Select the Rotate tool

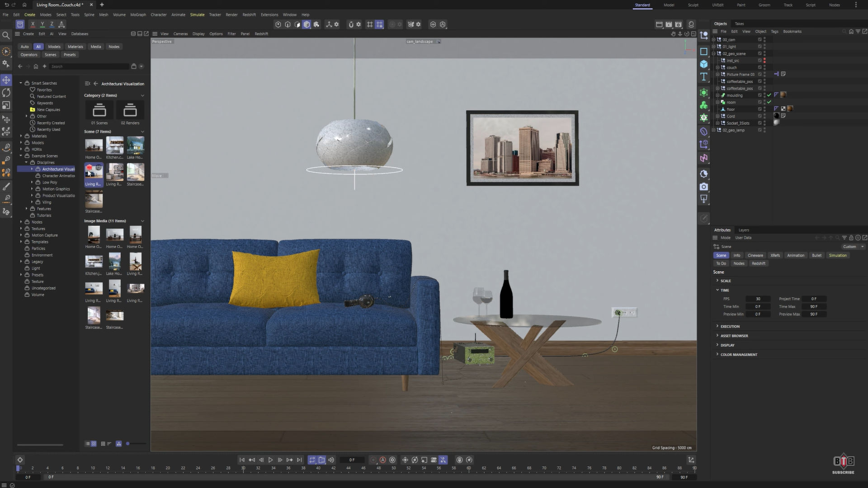[x=6, y=93]
